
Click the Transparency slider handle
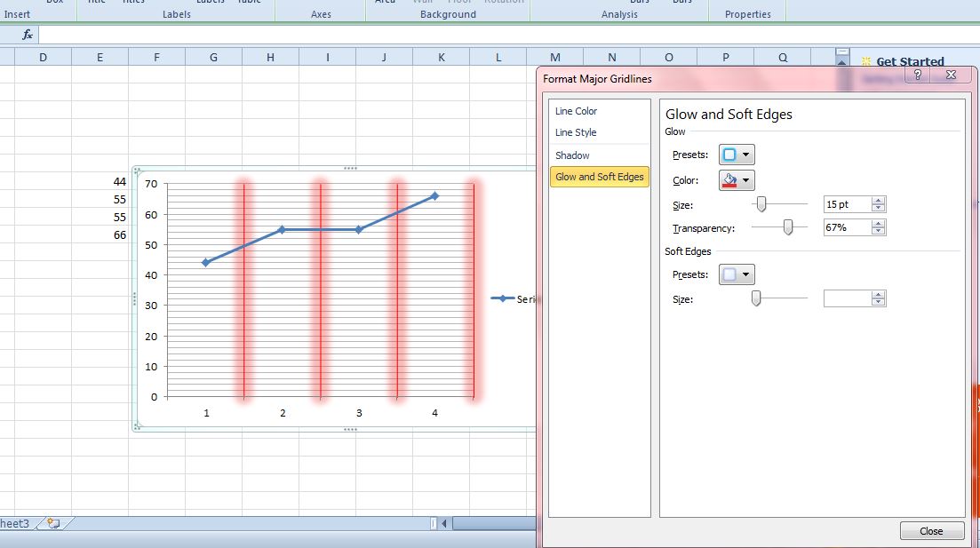pos(785,226)
